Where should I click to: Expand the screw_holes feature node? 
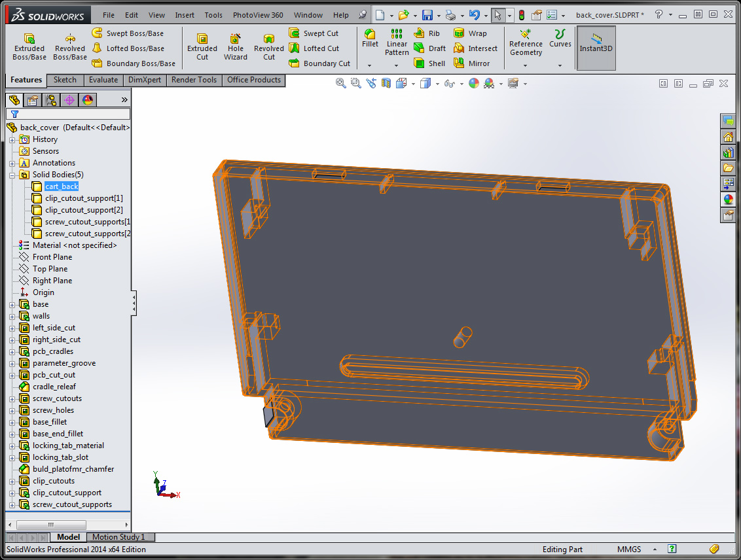click(x=12, y=411)
